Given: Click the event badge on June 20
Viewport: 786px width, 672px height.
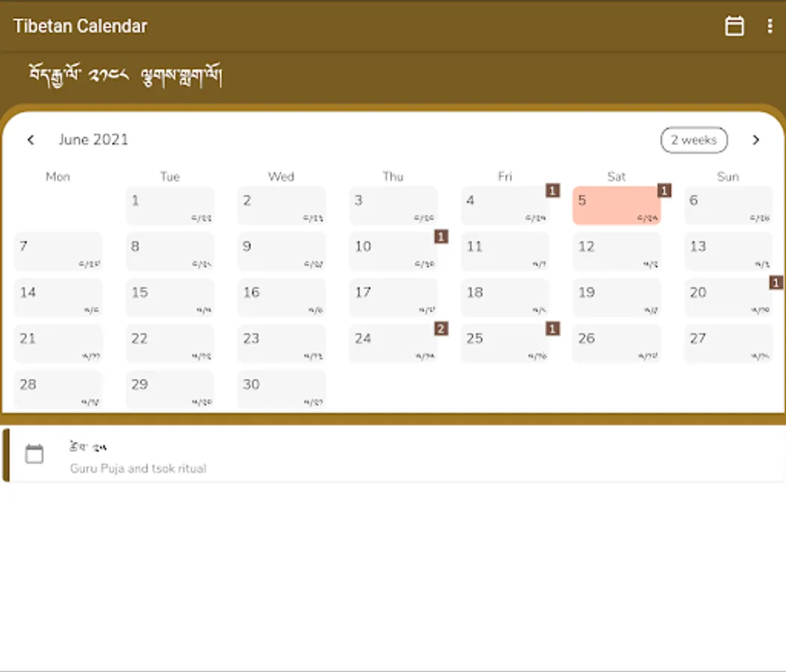Looking at the screenshot, I should pyautogui.click(x=775, y=282).
